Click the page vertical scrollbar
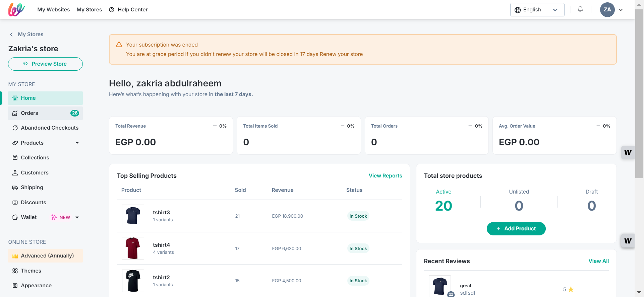The height and width of the screenshot is (297, 644). click(x=639, y=94)
